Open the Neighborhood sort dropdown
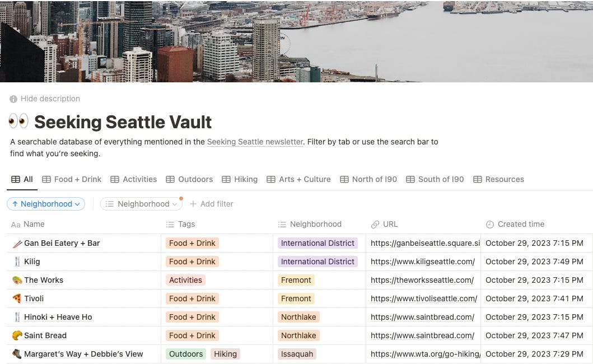 (x=46, y=204)
